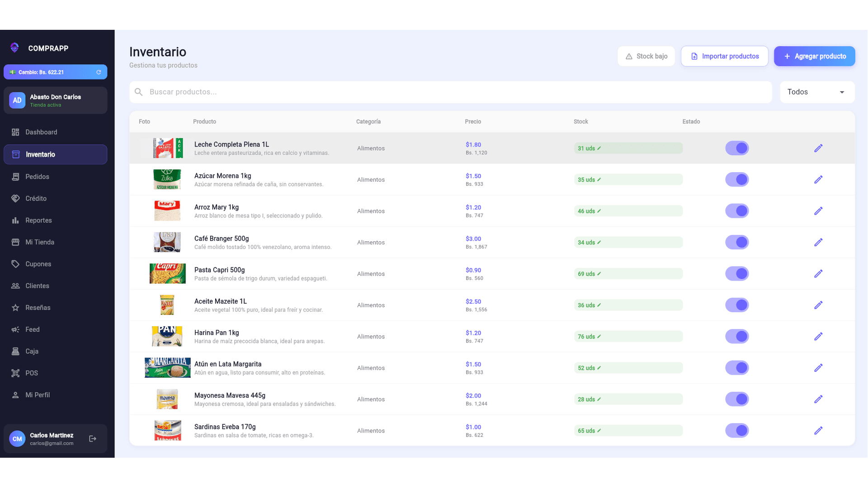Image resolution: width=868 pixels, height=488 pixels.
Task: Edit Azúcar Morena 1kg pencil icon
Action: tap(818, 179)
